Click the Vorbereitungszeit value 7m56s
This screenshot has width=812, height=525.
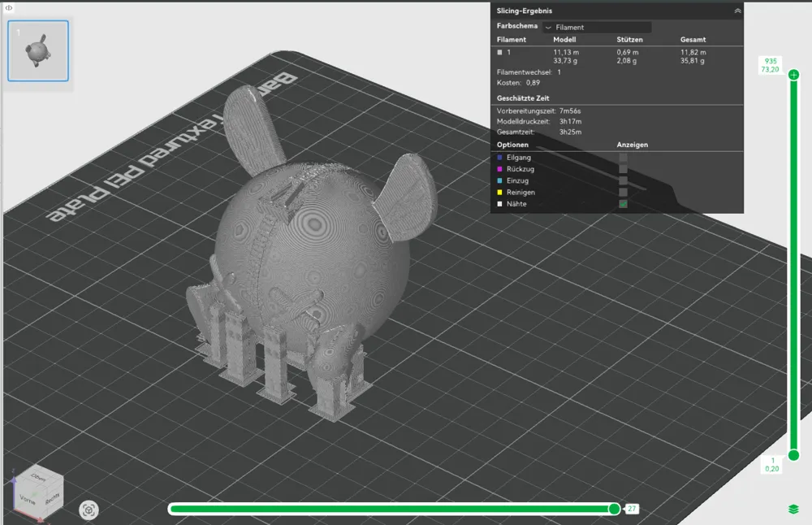(x=570, y=111)
